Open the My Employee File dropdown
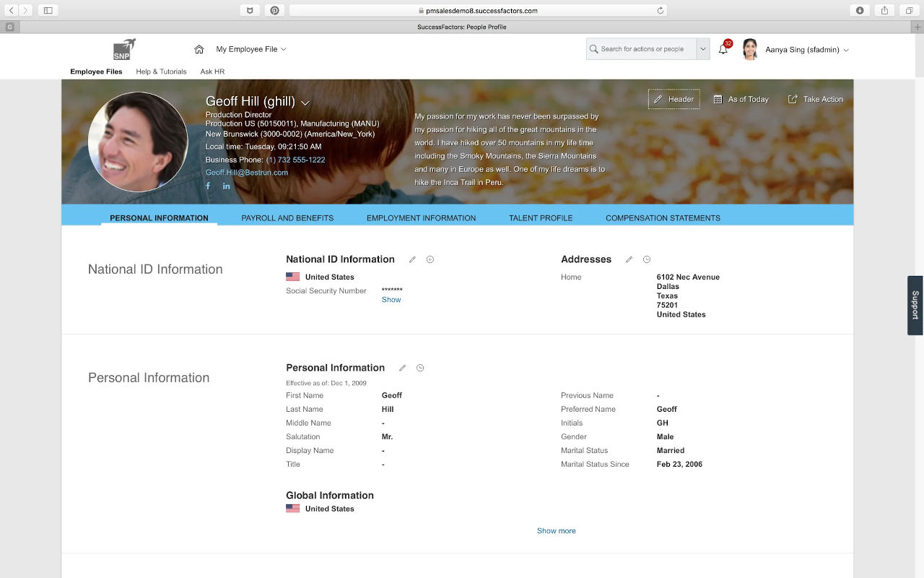Viewport: 924px width, 578px height. point(248,49)
